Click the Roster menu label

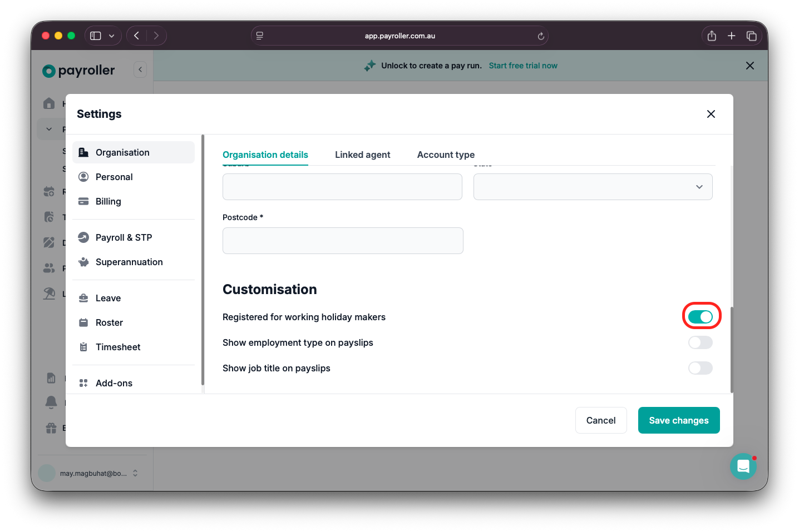click(110, 322)
